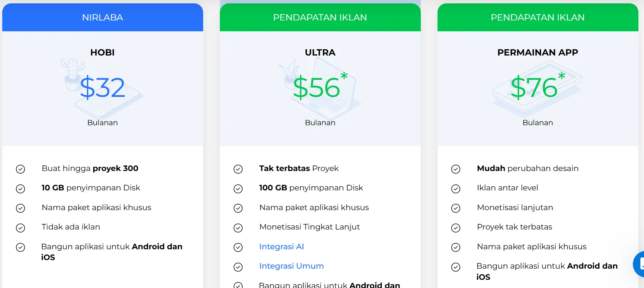Click check icon next to "Iklan antar level"
Screen dimensions: 644x288
point(456,189)
